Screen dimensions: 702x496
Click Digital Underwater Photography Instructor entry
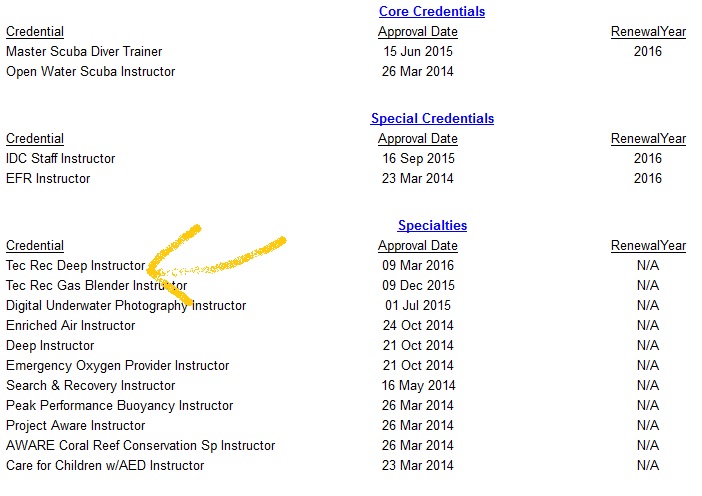pyautogui.click(x=126, y=306)
